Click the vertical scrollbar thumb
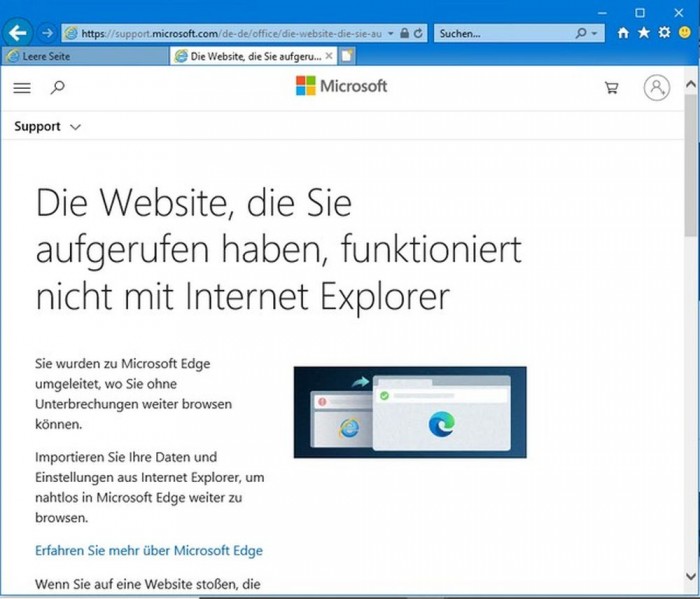Image resolution: width=700 pixels, height=599 pixels. point(691,164)
